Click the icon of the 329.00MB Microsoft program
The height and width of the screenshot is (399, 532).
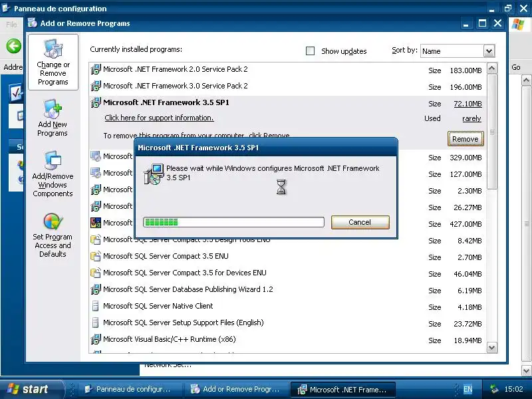[96, 156]
